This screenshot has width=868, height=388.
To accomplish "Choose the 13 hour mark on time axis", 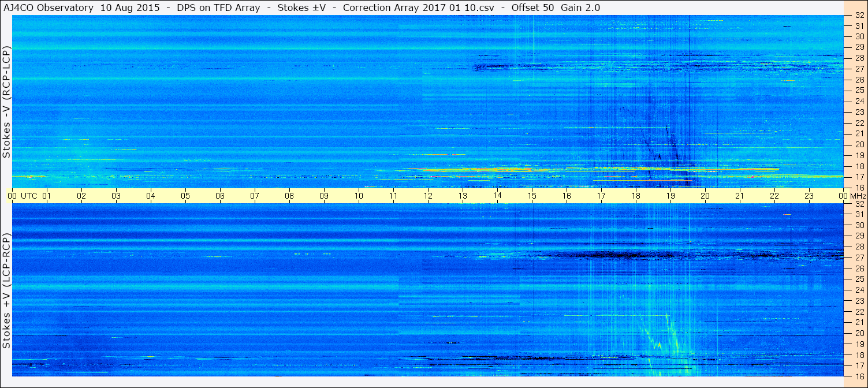I will point(463,196).
